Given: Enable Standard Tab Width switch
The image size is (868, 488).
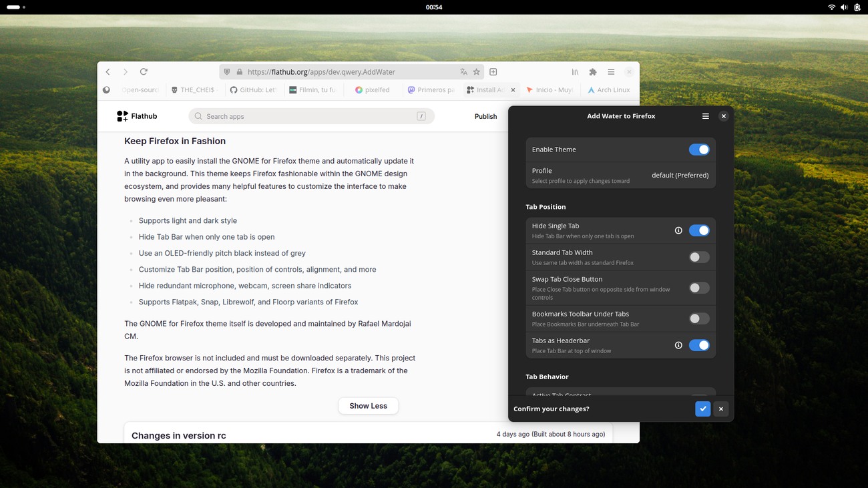Looking at the screenshot, I should (x=699, y=257).
